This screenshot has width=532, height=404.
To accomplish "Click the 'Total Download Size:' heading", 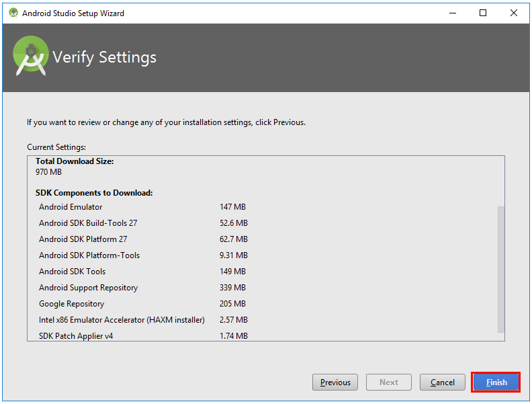I will pos(75,161).
